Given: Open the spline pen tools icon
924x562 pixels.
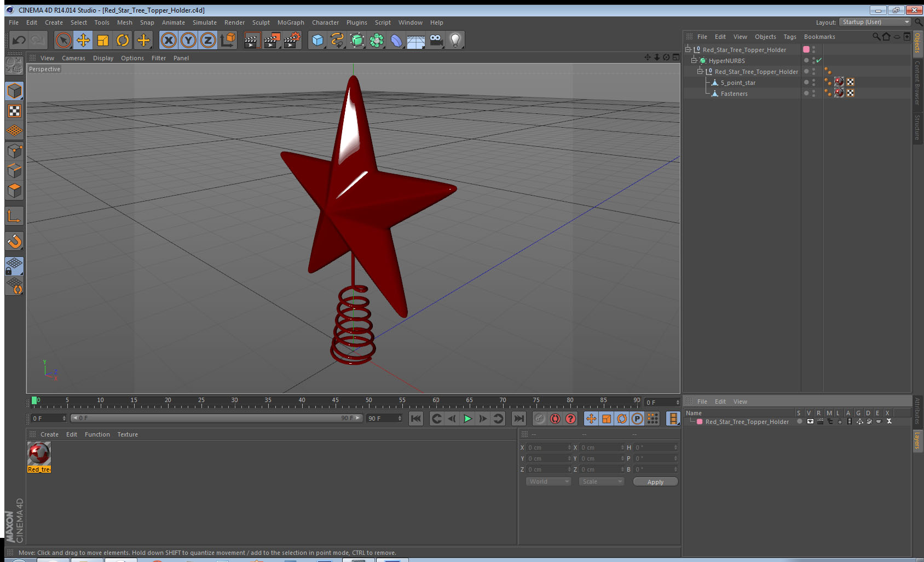Looking at the screenshot, I should click(x=337, y=40).
